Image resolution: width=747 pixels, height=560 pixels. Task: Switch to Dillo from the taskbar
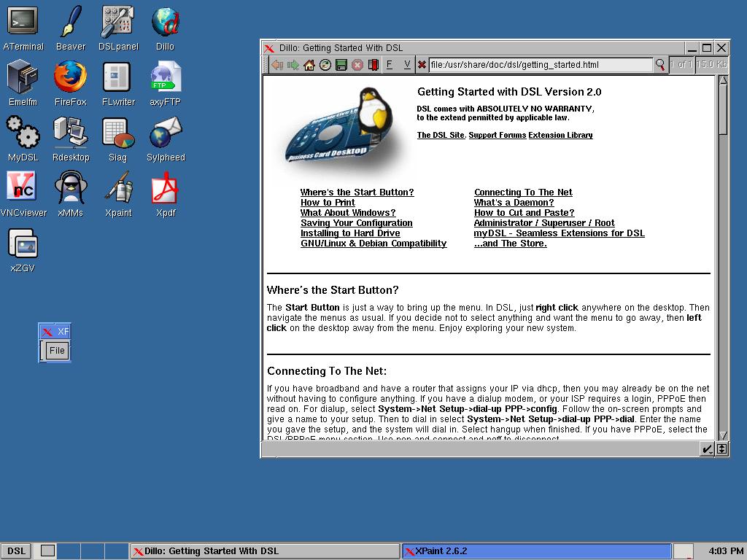265,551
